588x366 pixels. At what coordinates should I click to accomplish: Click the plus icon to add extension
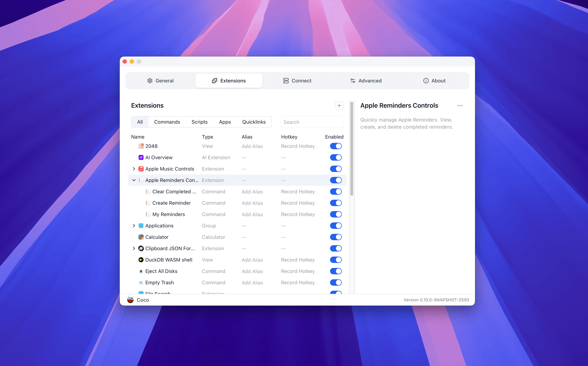coord(339,106)
